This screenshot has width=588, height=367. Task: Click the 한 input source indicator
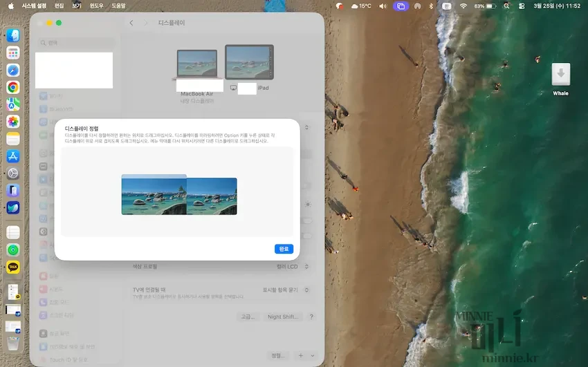pos(446,6)
